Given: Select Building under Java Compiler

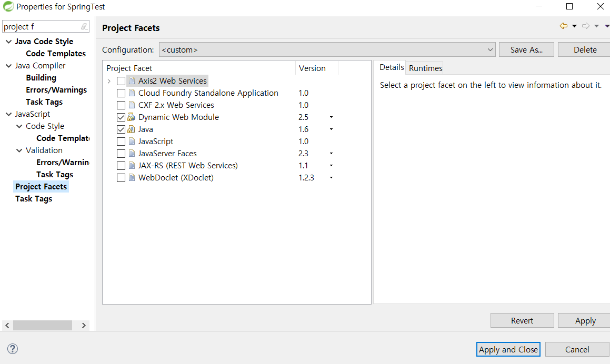Looking at the screenshot, I should point(41,78).
